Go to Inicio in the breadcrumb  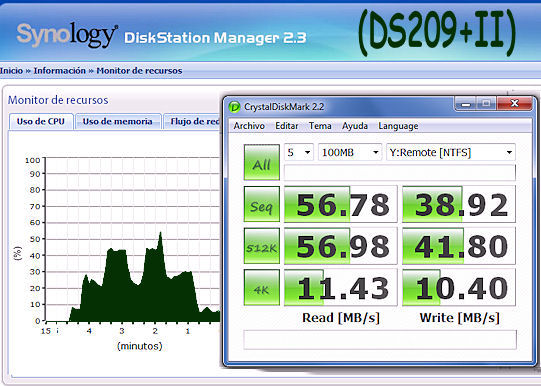coord(11,71)
